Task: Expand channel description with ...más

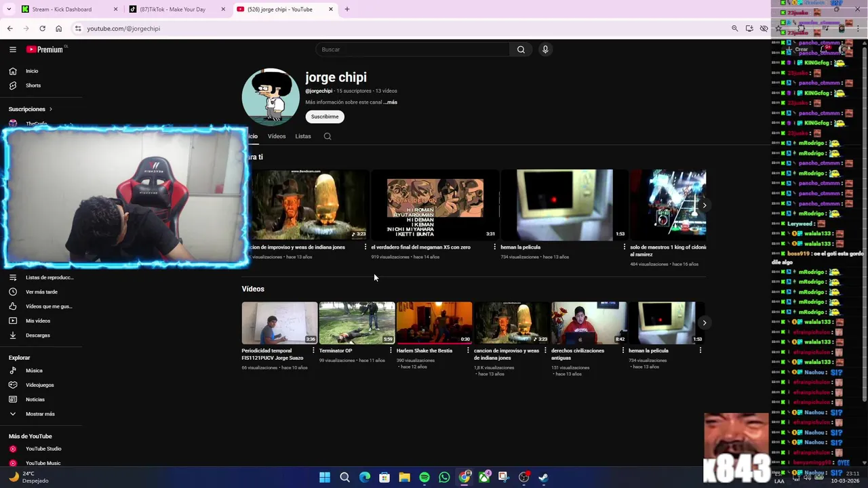Action: tap(391, 102)
